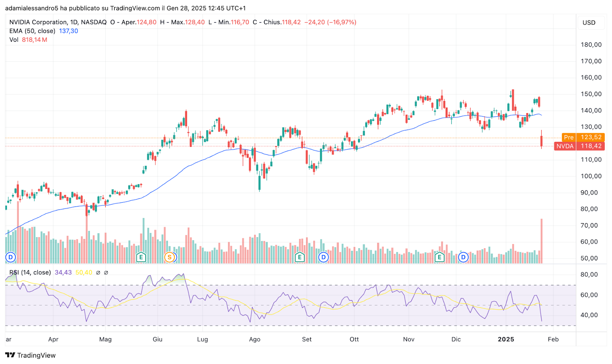Image resolution: width=612 pixels, height=364 pixels.
Task: Click the Lug label on time axis
Action: (x=202, y=339)
